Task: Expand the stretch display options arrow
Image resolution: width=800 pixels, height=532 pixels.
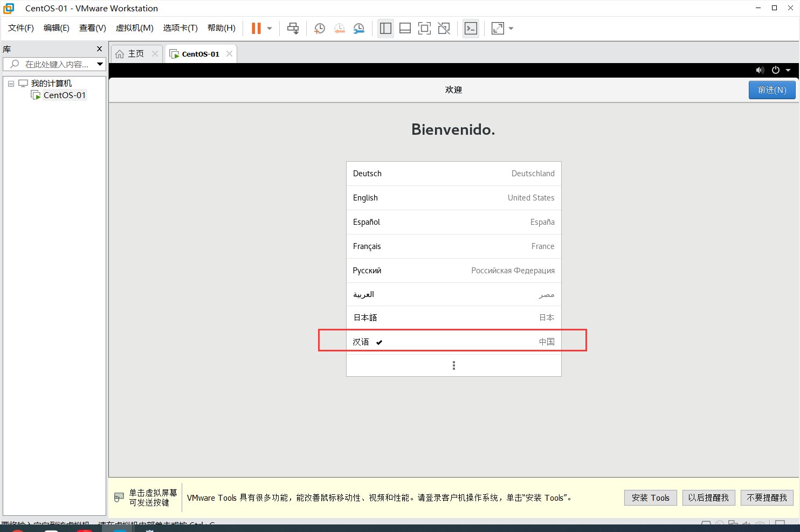Action: point(511,29)
